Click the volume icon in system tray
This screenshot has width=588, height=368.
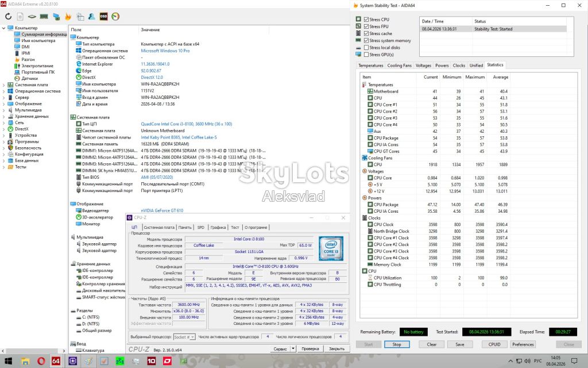[527, 361]
